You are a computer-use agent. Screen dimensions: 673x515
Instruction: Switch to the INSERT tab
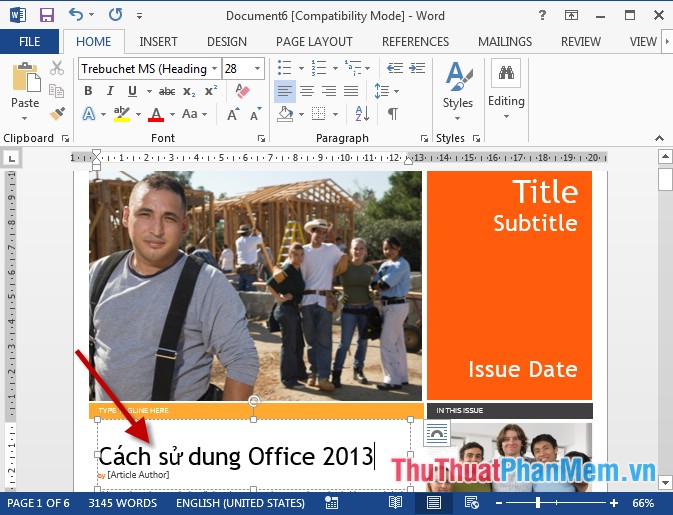click(x=158, y=42)
